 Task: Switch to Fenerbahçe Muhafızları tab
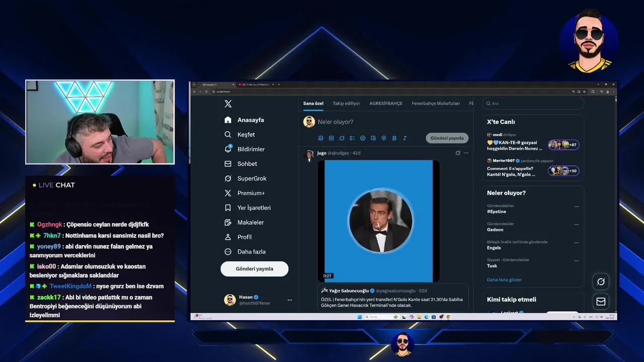pos(436,103)
